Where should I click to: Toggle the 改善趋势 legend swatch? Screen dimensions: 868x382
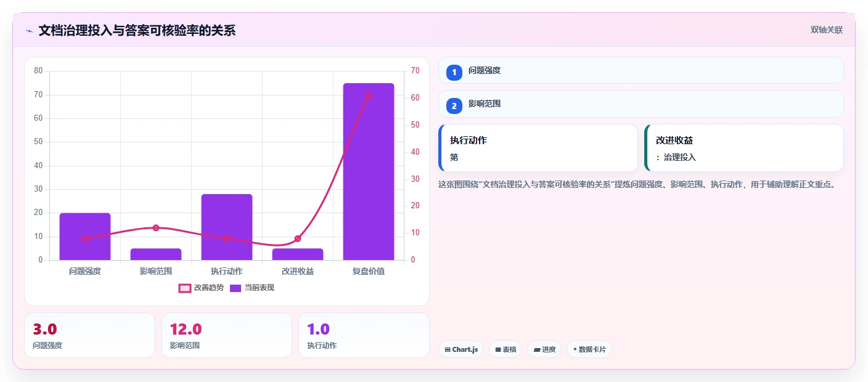click(x=185, y=288)
